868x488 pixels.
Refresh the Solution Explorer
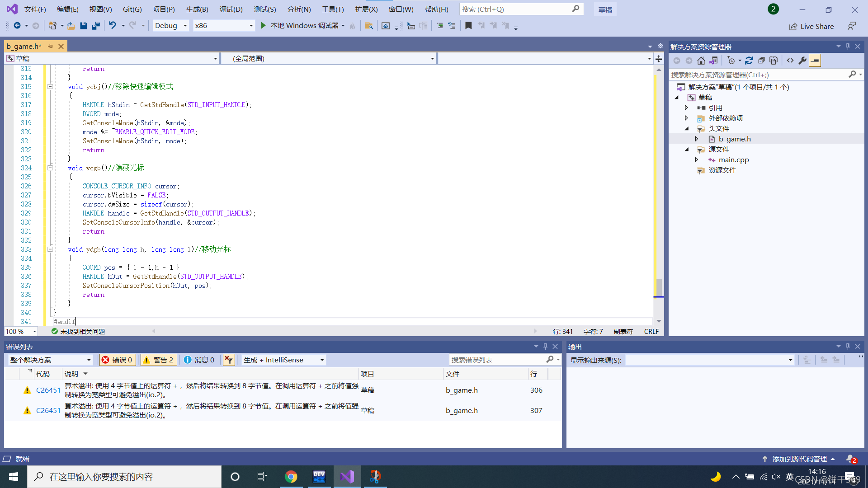(750, 60)
